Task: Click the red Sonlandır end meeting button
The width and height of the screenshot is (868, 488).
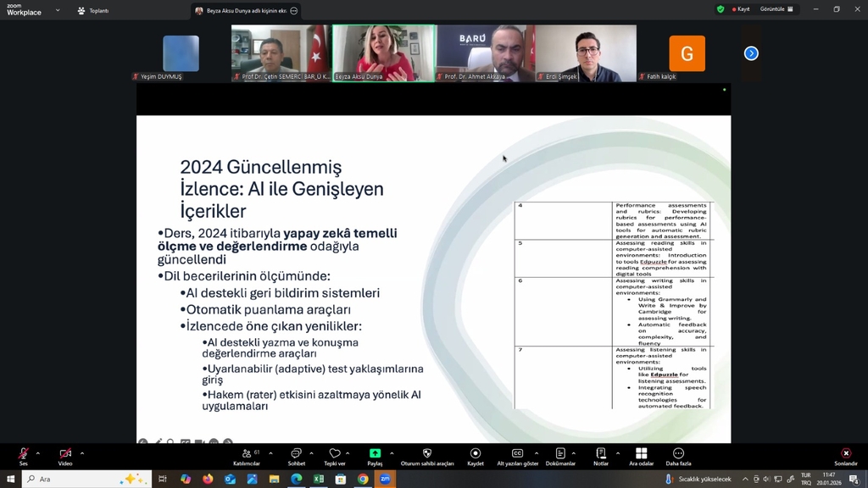Action: (x=845, y=454)
